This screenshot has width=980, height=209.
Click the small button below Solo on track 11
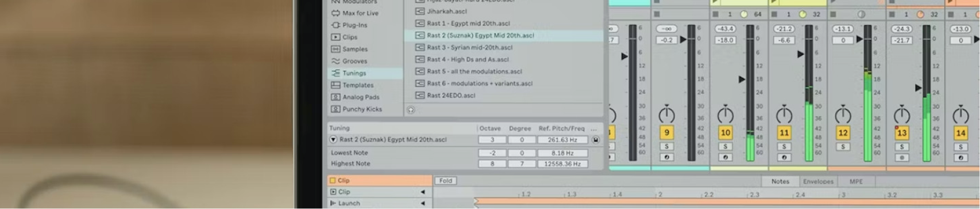(784, 157)
